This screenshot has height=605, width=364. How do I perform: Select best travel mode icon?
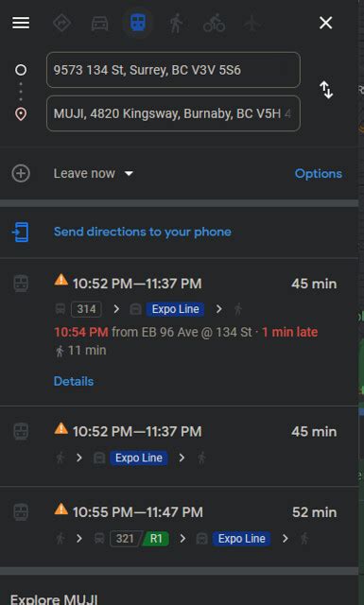(61, 23)
